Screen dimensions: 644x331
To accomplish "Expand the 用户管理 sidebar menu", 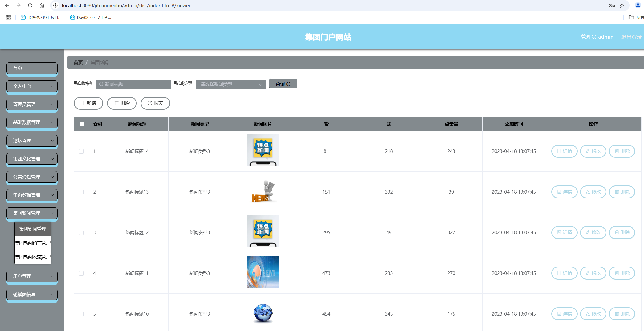I will 32,276.
